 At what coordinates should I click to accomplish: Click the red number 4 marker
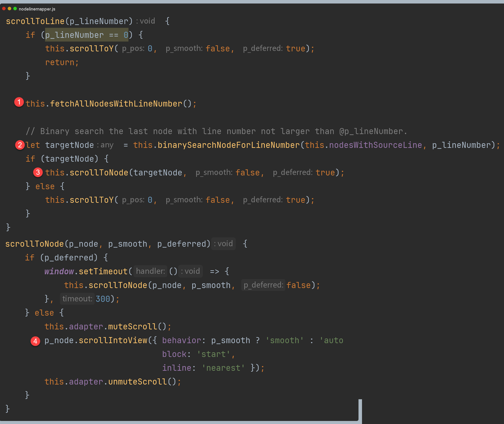35,341
